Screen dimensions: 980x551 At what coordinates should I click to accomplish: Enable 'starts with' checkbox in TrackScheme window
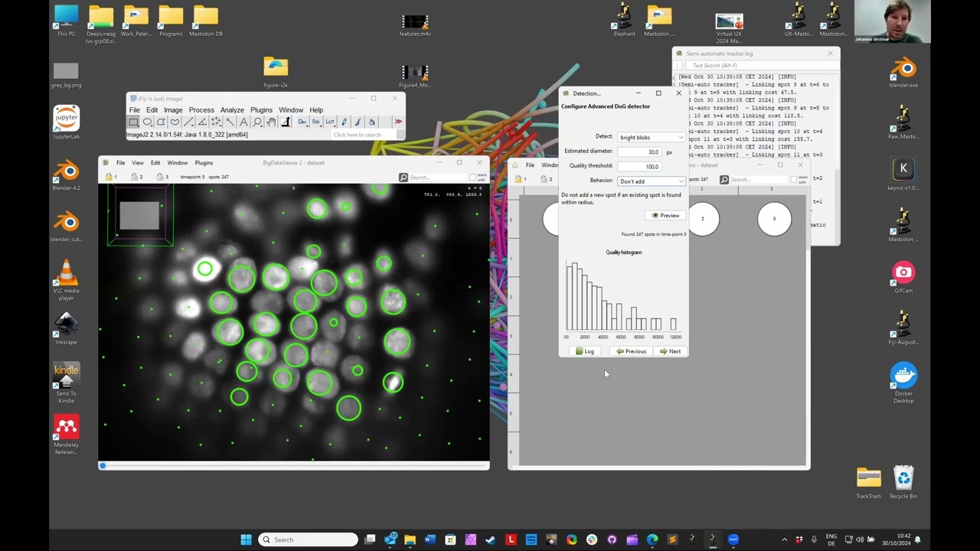point(794,180)
